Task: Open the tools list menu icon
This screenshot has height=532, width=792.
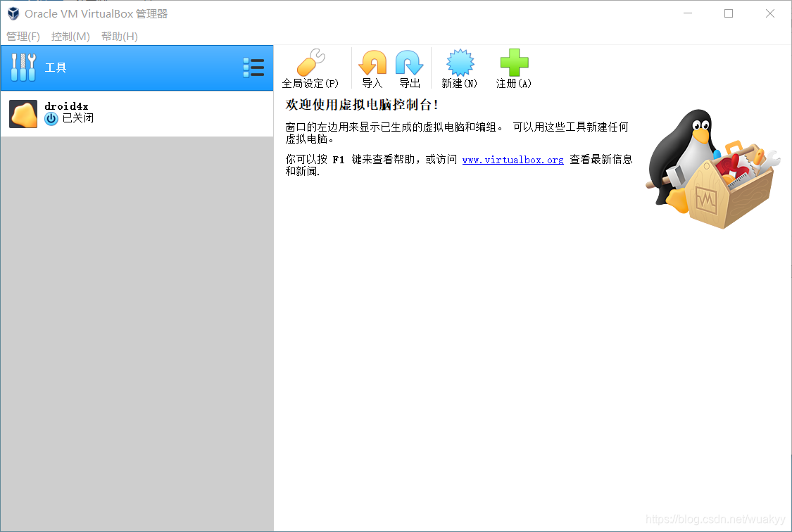Action: [x=253, y=68]
